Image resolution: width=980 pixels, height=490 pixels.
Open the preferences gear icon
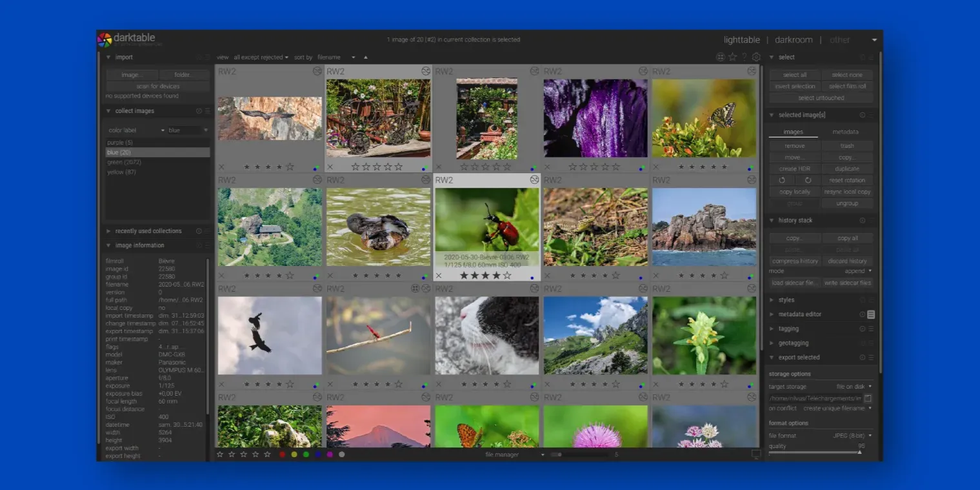point(756,57)
